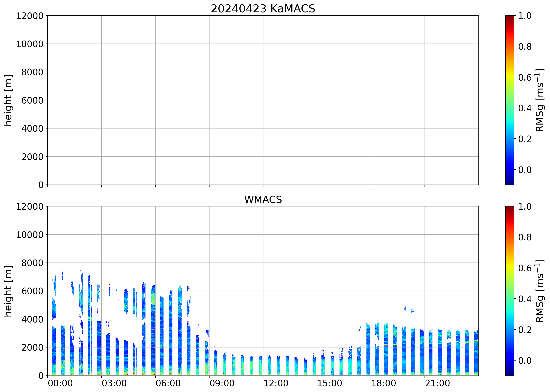Click the bottom plot's height [m] axis label

[8, 291]
